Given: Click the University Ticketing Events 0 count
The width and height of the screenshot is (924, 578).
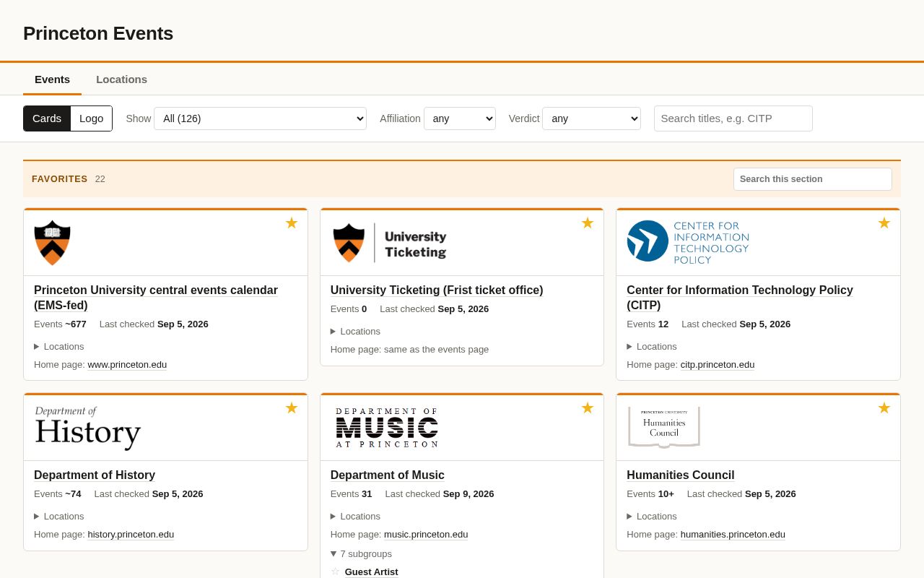Looking at the screenshot, I should pyautogui.click(x=349, y=309).
